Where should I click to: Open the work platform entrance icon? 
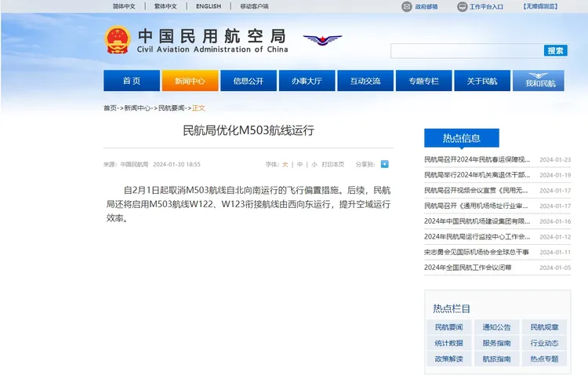462,6
